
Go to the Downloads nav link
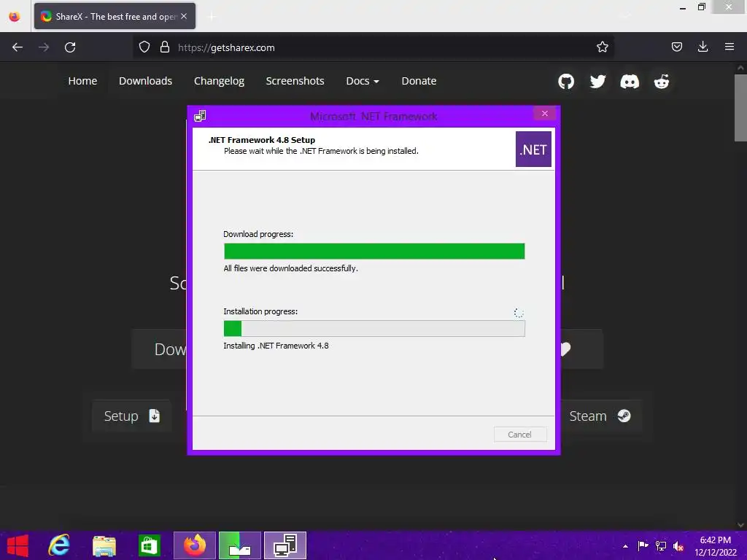pos(145,81)
